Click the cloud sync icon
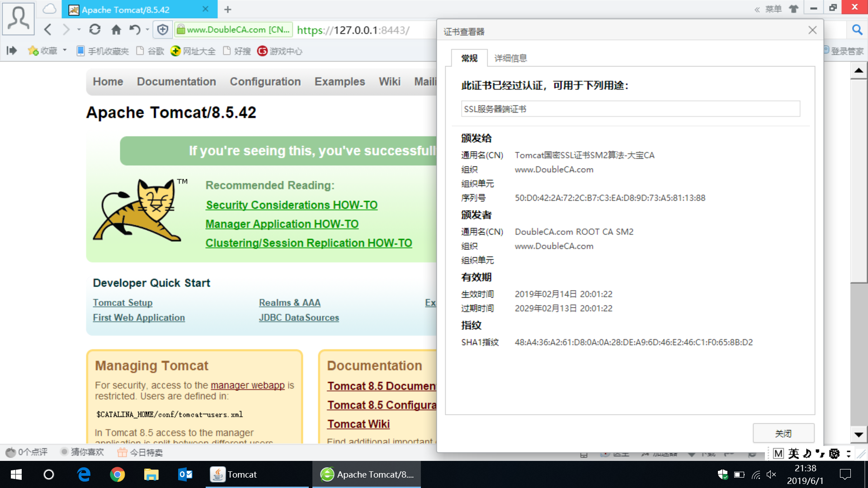 coord(49,9)
